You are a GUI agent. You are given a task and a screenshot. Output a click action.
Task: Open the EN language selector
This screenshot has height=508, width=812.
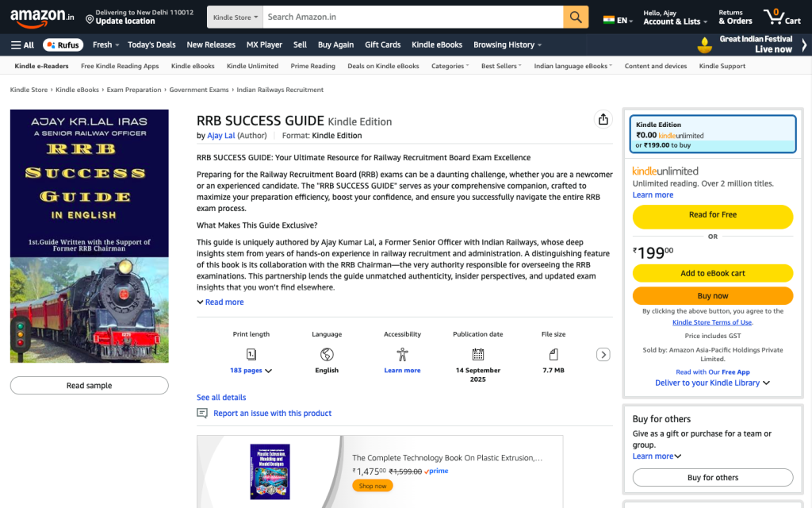(619, 20)
